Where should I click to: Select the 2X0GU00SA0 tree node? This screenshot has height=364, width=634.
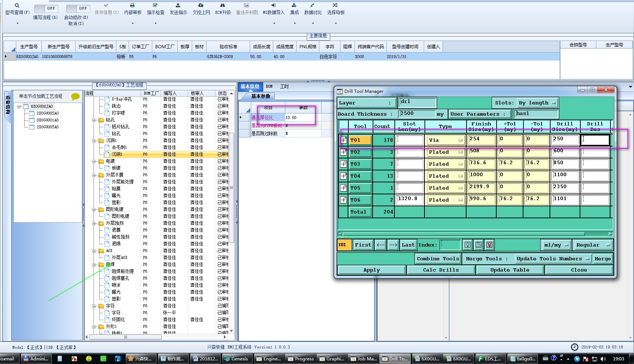tap(47, 113)
